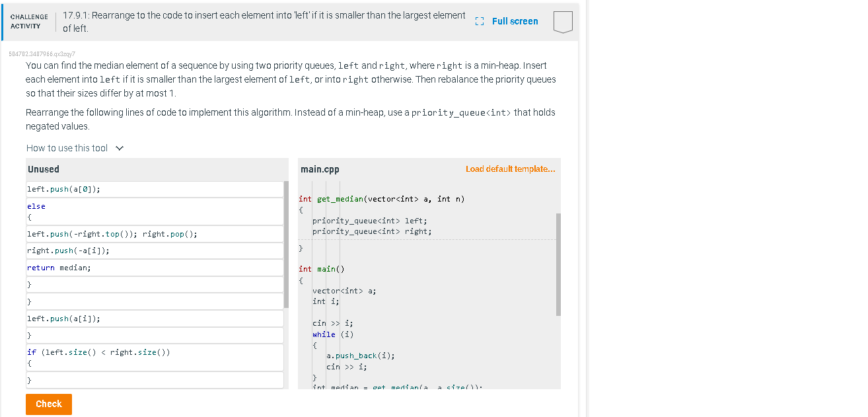Click the main.cpp panel header
Image resolution: width=868 pixels, height=417 pixels.
(318, 169)
